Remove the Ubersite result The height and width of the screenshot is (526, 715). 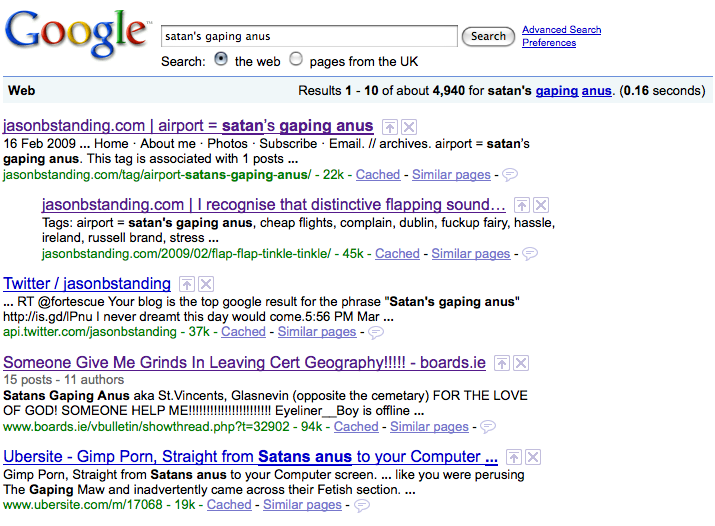coord(533,457)
